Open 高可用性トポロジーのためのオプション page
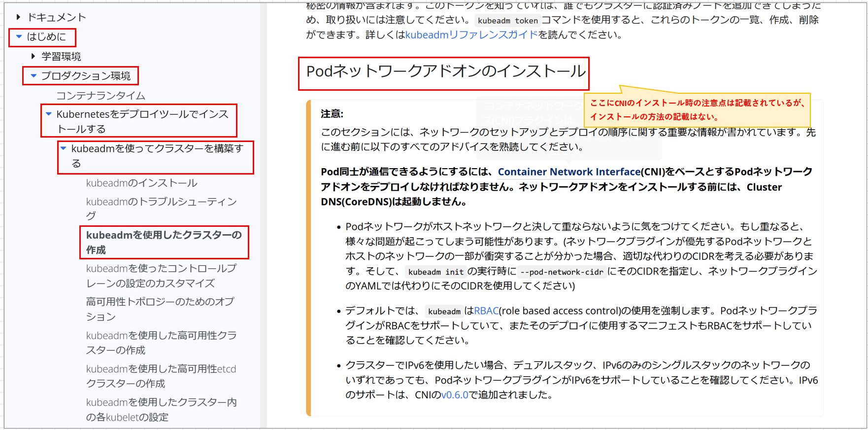 (x=160, y=309)
